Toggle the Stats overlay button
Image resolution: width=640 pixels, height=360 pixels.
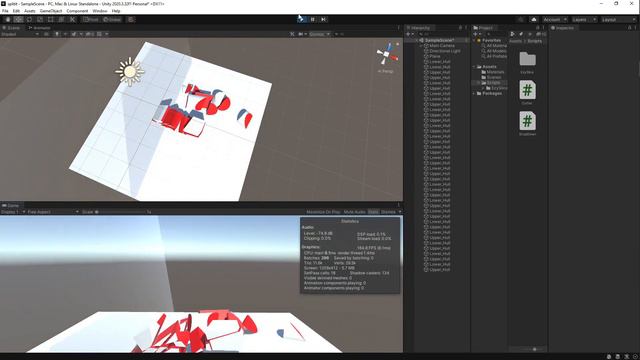[x=373, y=212]
